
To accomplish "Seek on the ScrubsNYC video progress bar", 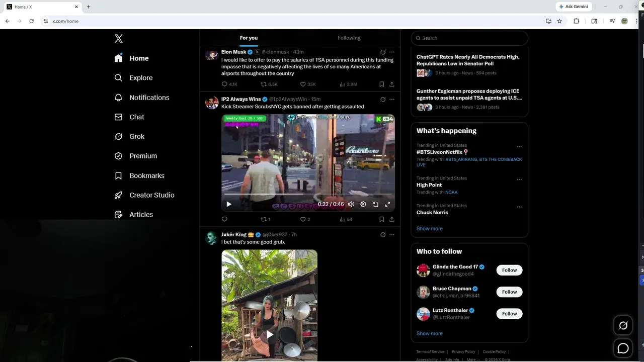I will [308, 194].
